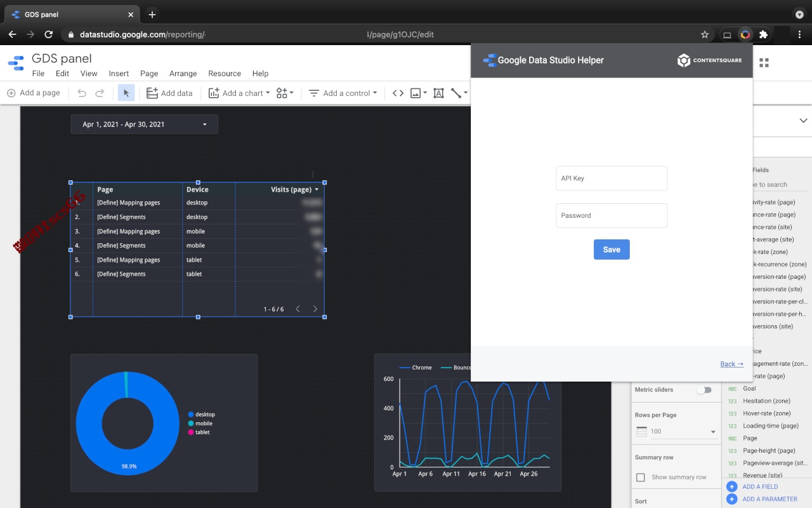The image size is (812, 508).
Task: Click the plus icon beside ADD A PARAMETER
Action: point(731,499)
